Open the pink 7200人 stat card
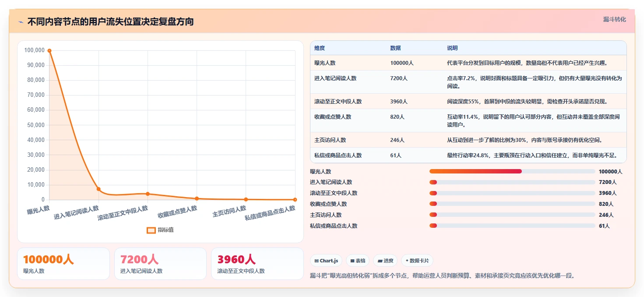644x297 pixels. [x=160, y=264]
